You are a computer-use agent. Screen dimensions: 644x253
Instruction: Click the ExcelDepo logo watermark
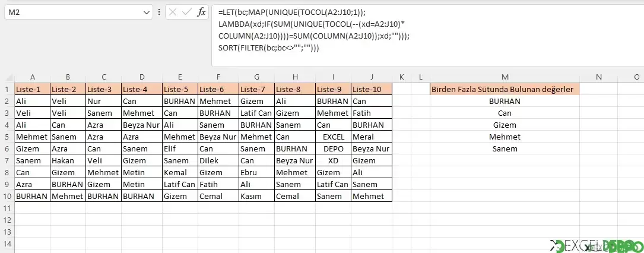[597, 246]
